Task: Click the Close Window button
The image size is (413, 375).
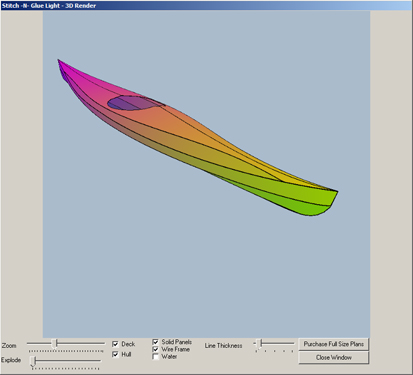Action: pos(334,358)
